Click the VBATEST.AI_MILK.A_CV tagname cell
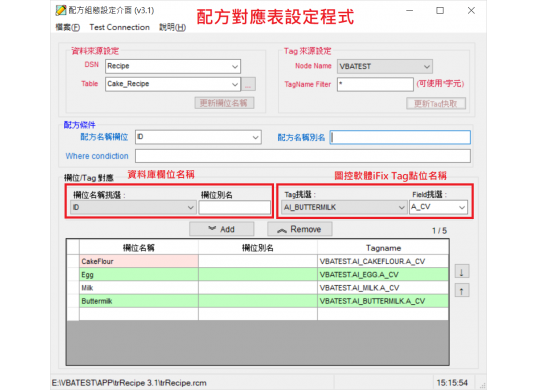The image size is (536, 390). [383, 288]
